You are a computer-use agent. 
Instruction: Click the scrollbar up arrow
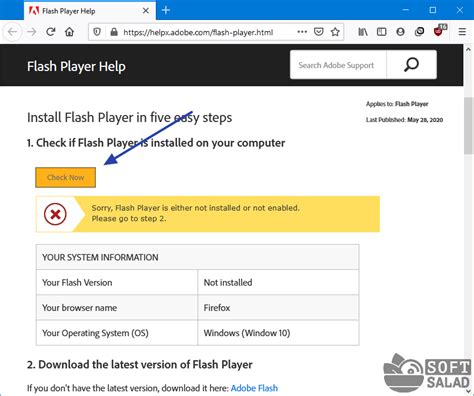pos(468,50)
